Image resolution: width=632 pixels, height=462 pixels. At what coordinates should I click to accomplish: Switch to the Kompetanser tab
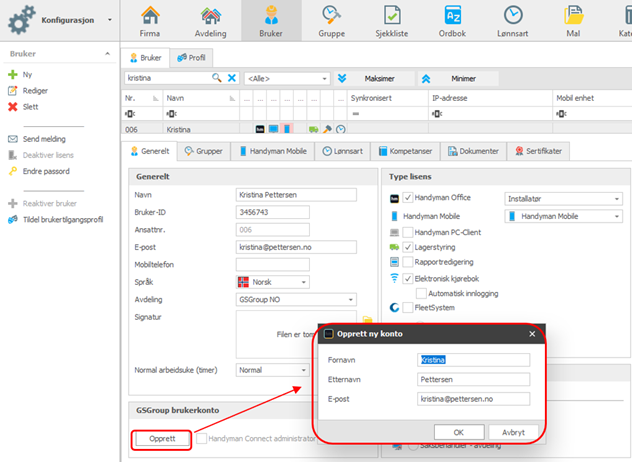click(405, 151)
